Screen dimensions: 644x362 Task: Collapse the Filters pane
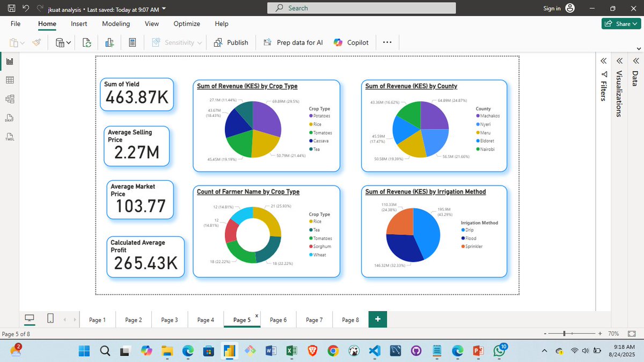pyautogui.click(x=603, y=61)
